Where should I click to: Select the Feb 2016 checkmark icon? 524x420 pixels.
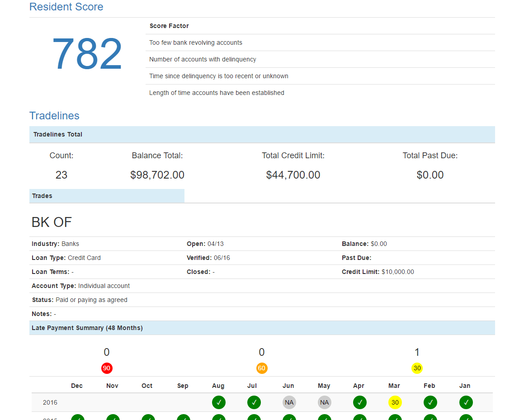(x=430, y=402)
